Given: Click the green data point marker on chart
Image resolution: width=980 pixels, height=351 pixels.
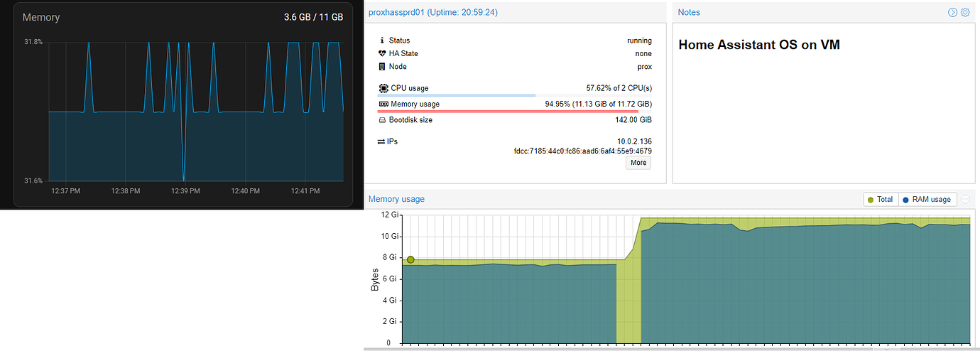Looking at the screenshot, I should point(410,260).
